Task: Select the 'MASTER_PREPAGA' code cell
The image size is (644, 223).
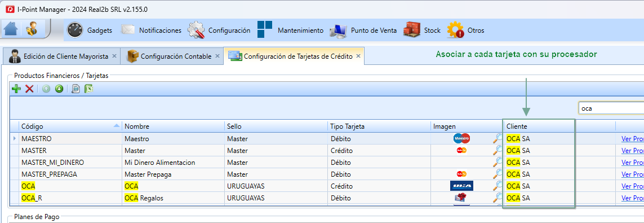Action: [x=70, y=174]
